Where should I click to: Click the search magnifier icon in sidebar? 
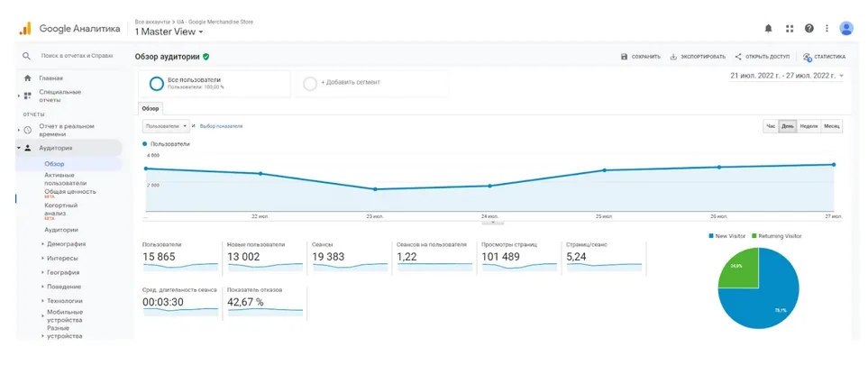point(26,56)
